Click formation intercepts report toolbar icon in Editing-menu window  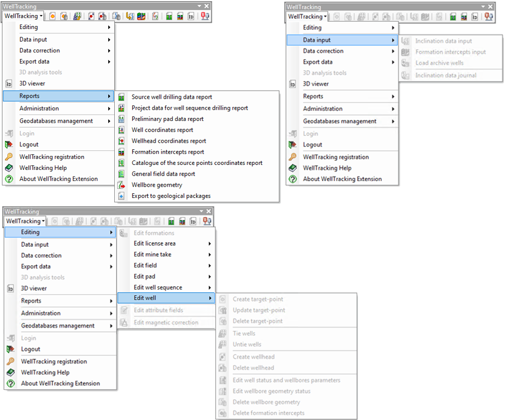click(182, 221)
